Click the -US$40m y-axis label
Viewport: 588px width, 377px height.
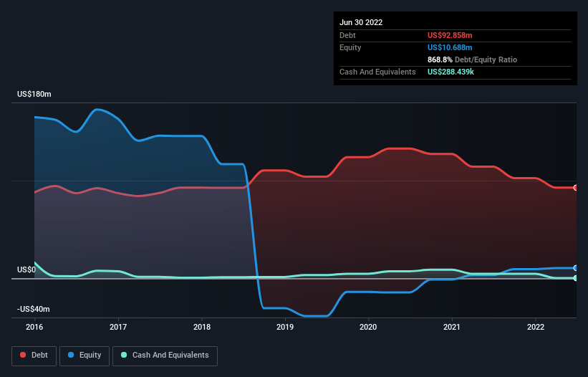click(34, 309)
